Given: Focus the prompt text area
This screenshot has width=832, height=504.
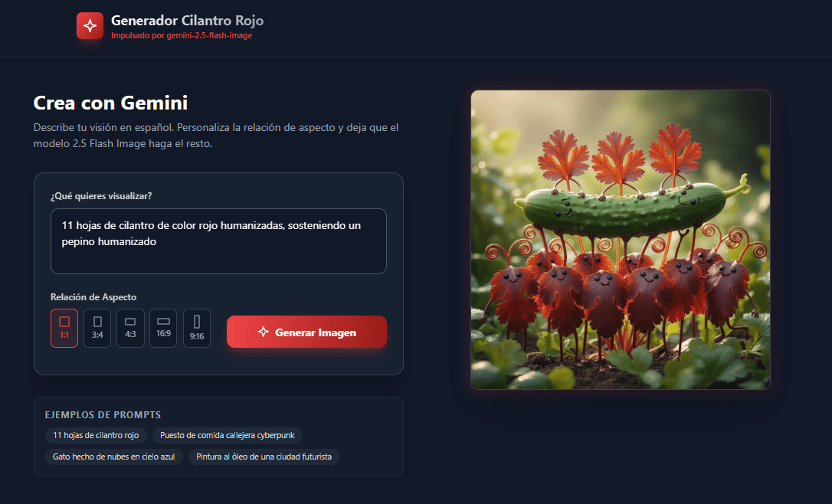Looking at the screenshot, I should (218, 241).
